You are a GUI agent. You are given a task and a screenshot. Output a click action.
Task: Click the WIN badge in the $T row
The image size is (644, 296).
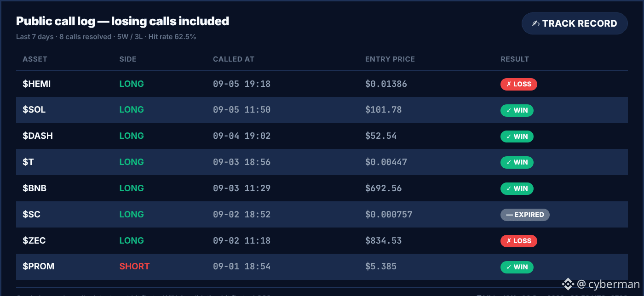517,162
